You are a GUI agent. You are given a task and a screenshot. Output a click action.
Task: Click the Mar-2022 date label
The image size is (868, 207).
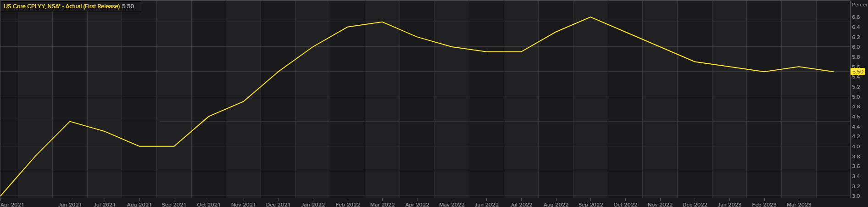coord(382,205)
